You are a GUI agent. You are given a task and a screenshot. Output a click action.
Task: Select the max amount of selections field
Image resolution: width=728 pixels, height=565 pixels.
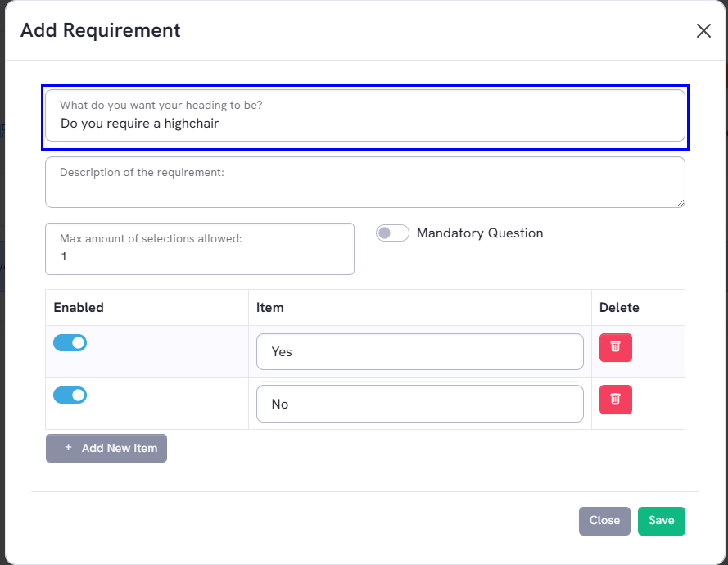tap(200, 249)
